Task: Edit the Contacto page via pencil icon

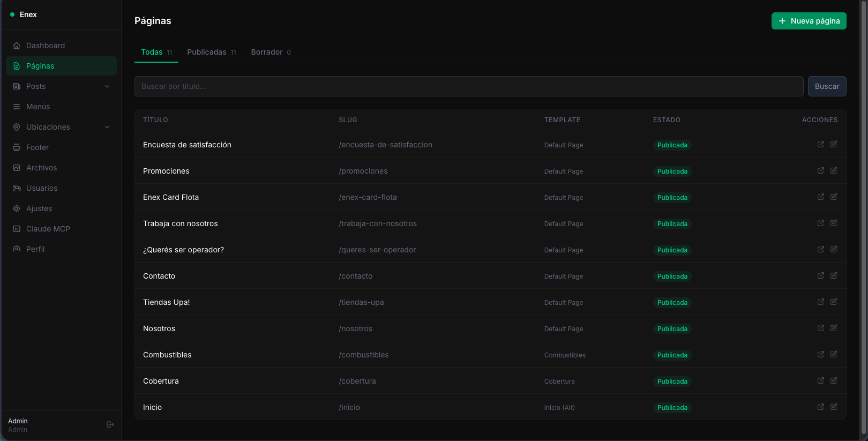Action: (834, 275)
